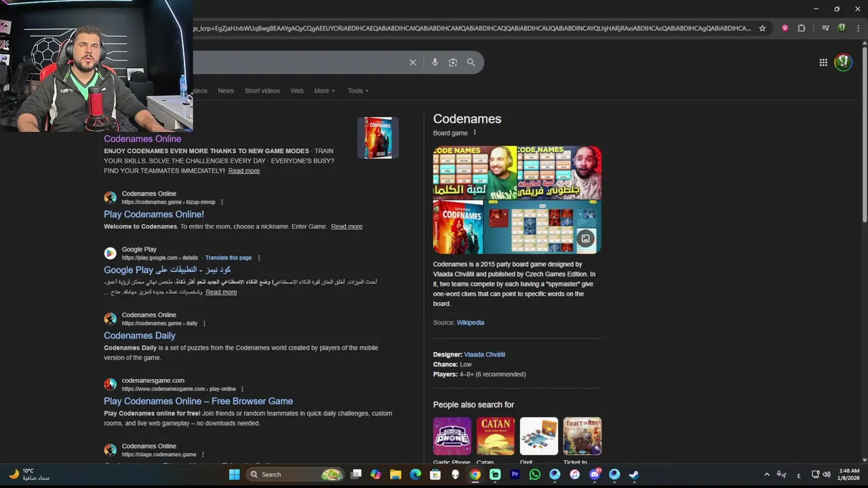Open options menu beside the codenamesgame.com play-online result
Image resolution: width=868 pixels, height=488 pixels.
click(x=242, y=389)
